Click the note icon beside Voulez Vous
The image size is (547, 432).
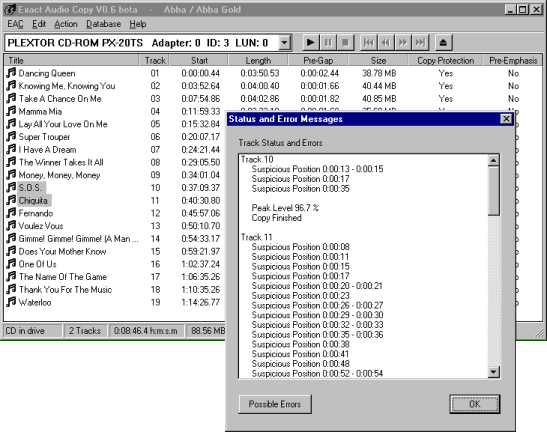(11, 225)
